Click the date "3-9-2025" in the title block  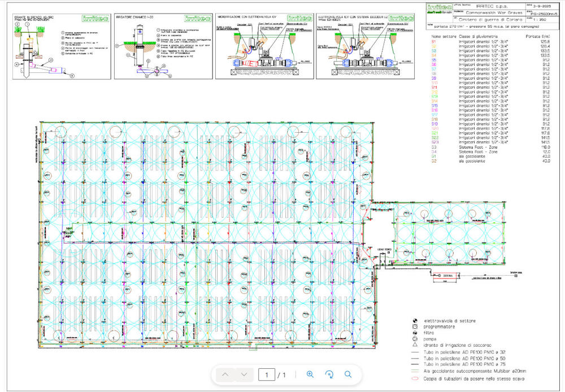click(542, 6)
